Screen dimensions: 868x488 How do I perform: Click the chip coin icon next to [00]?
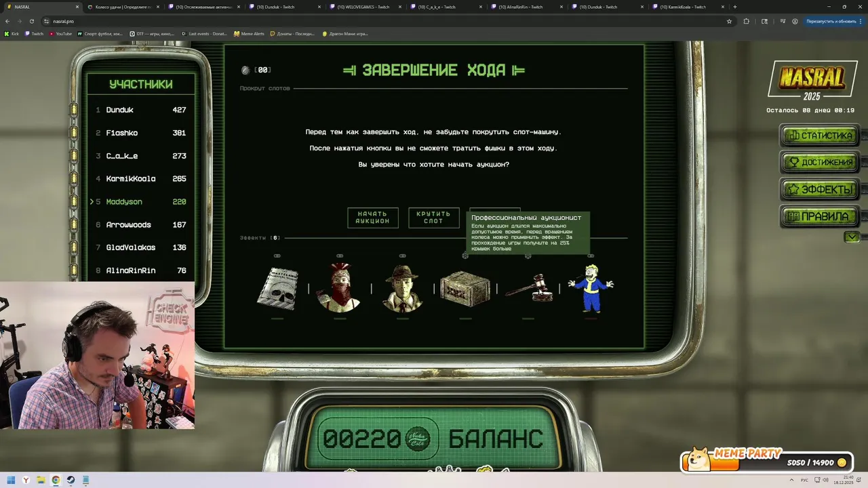(245, 70)
